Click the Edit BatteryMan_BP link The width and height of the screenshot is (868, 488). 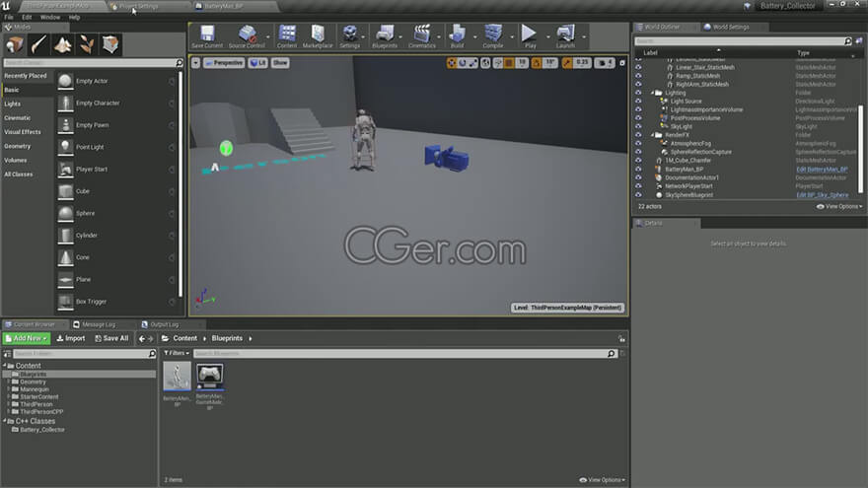[x=822, y=170]
